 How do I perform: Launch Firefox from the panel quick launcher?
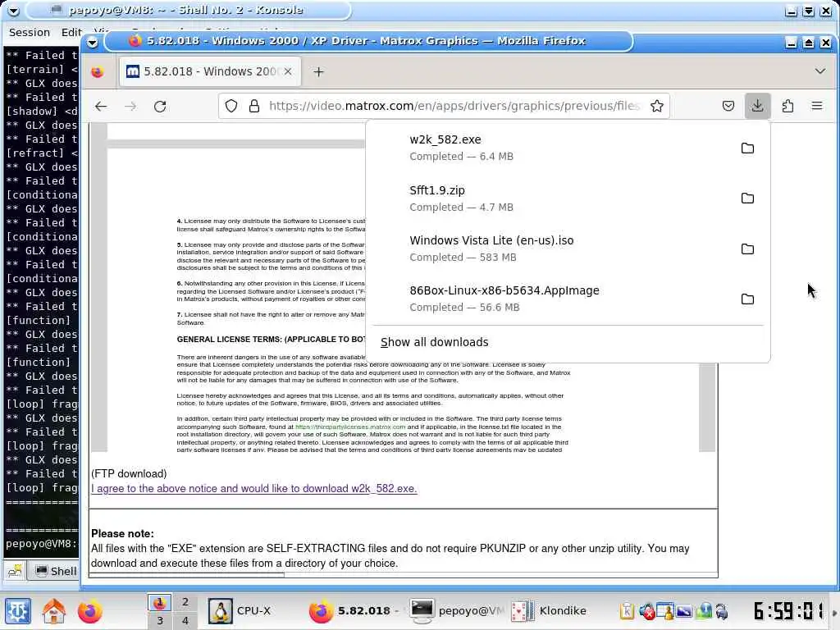tap(89, 610)
